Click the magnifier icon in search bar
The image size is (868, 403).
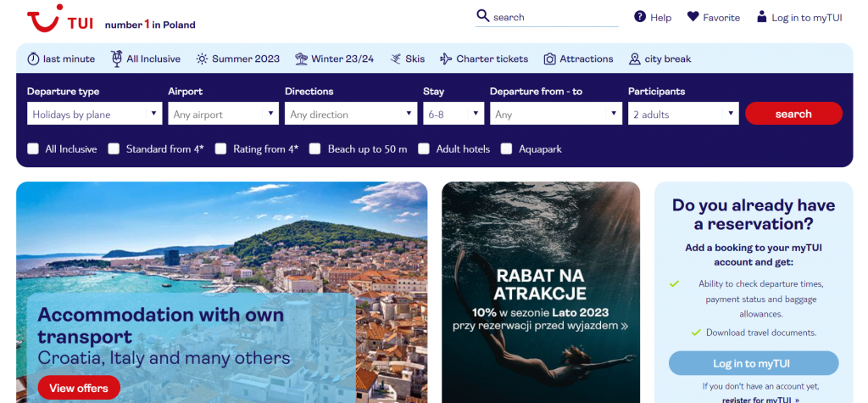click(x=482, y=16)
